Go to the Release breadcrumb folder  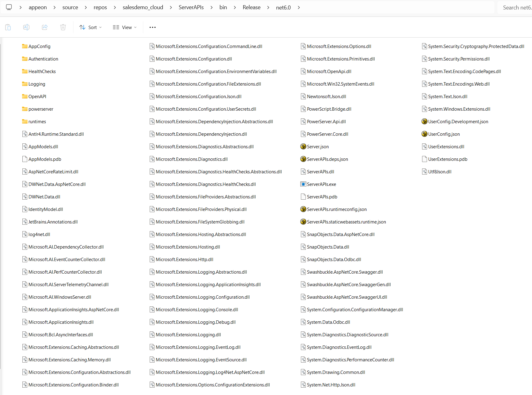click(251, 7)
